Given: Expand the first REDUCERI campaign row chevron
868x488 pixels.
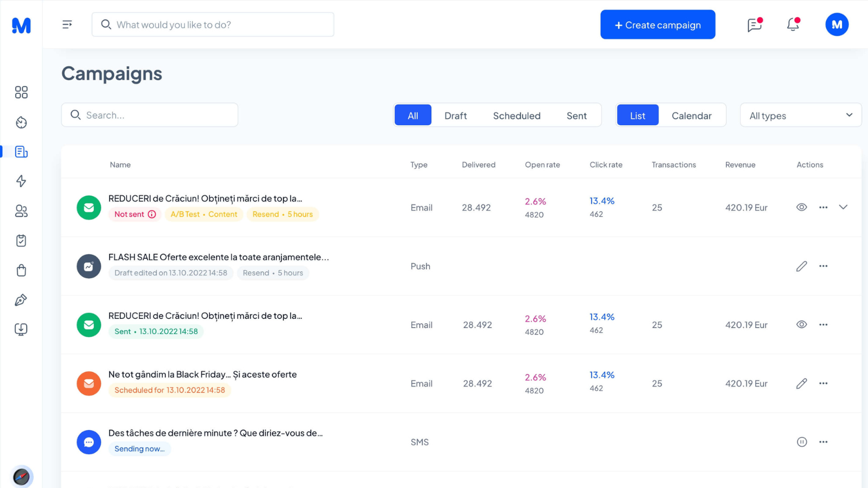Looking at the screenshot, I should pyautogui.click(x=843, y=207).
